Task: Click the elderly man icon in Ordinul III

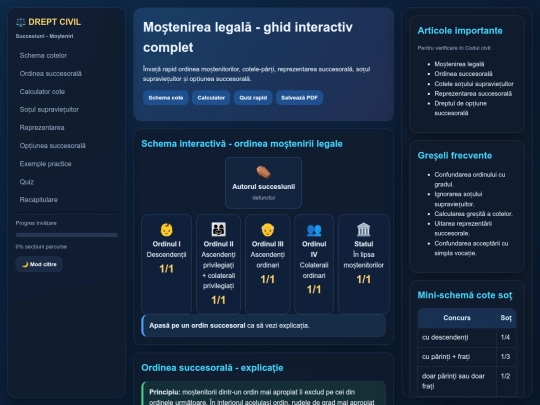Action: pyautogui.click(x=268, y=230)
